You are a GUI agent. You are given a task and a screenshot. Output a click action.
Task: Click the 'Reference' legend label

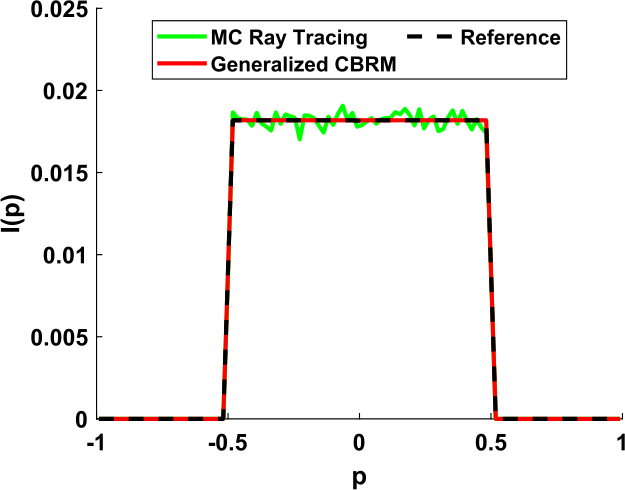511,37
